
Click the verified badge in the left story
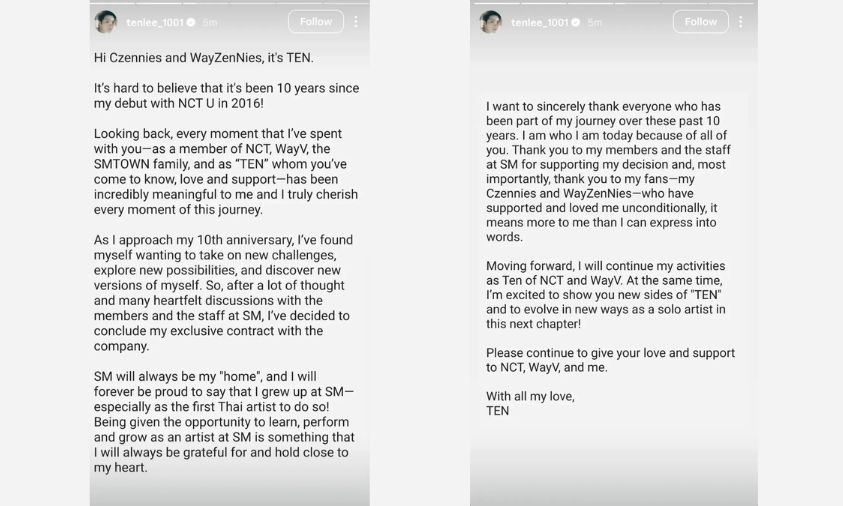191,22
